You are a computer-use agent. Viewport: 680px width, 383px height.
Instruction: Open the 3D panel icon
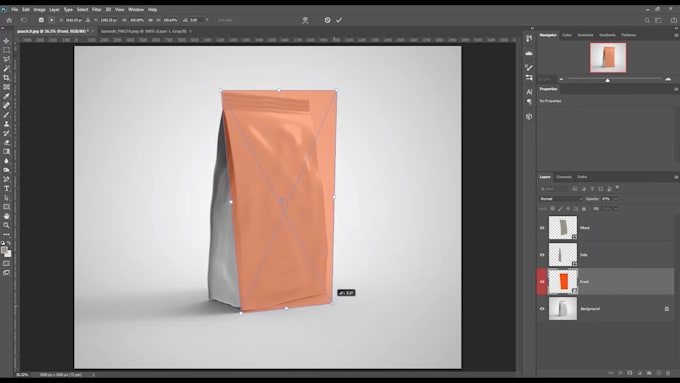click(x=529, y=116)
